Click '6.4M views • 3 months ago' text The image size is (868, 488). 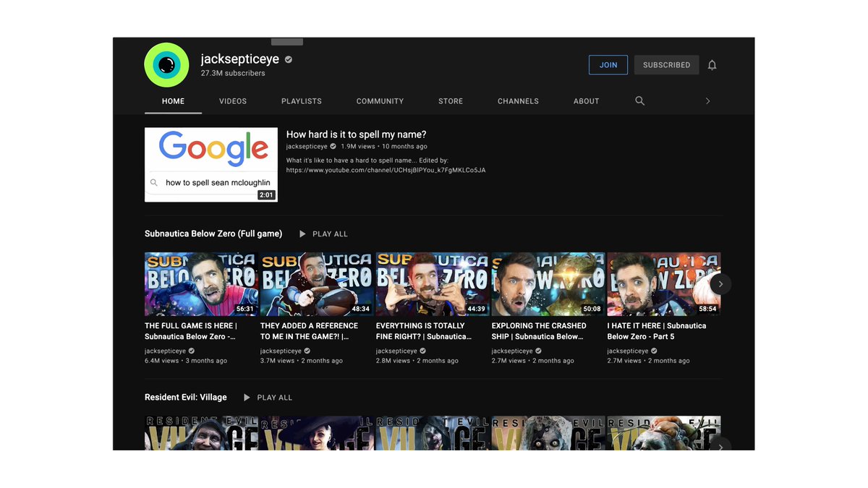[x=186, y=361]
